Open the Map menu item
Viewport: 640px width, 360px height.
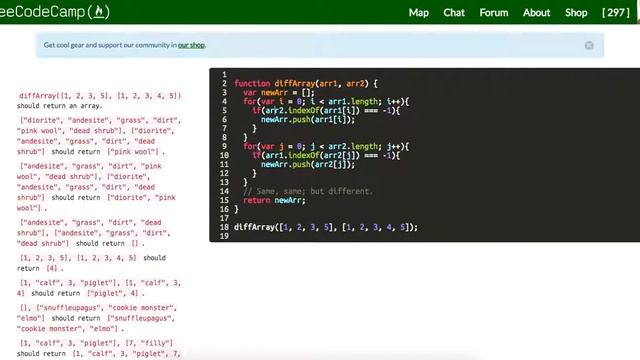pyautogui.click(x=419, y=13)
